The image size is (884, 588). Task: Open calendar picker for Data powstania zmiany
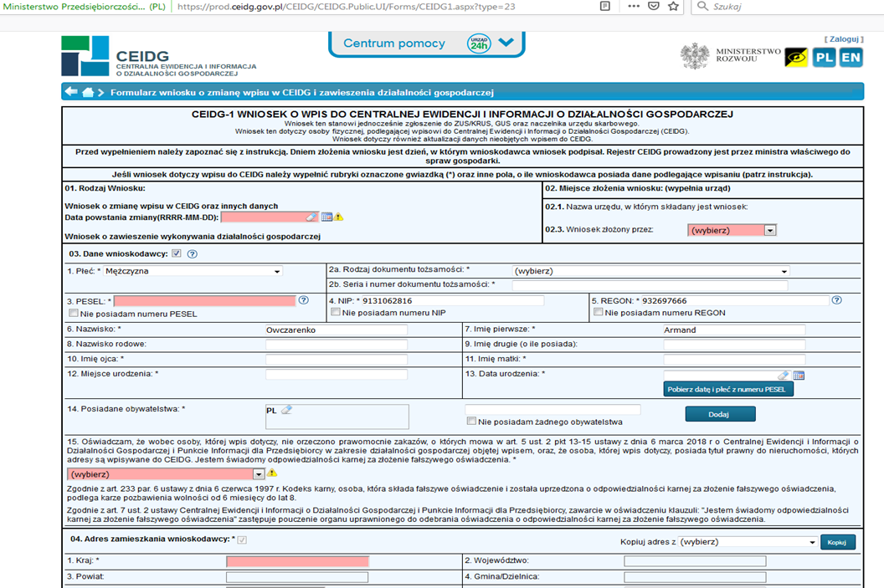[x=326, y=217]
